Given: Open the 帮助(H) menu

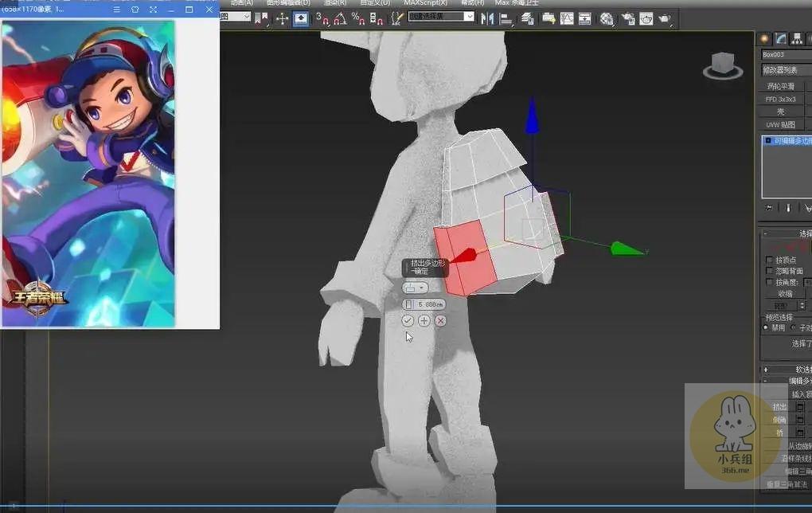Looking at the screenshot, I should (472, 2).
